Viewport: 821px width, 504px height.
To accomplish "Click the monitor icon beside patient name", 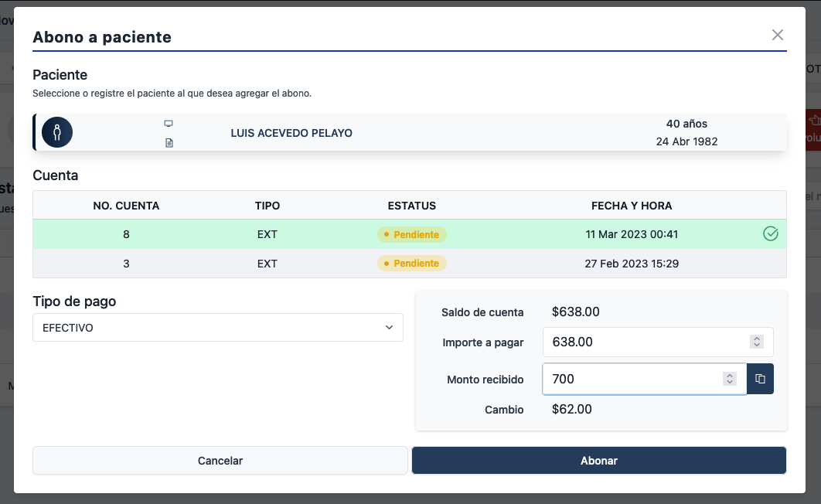I will coord(169,124).
